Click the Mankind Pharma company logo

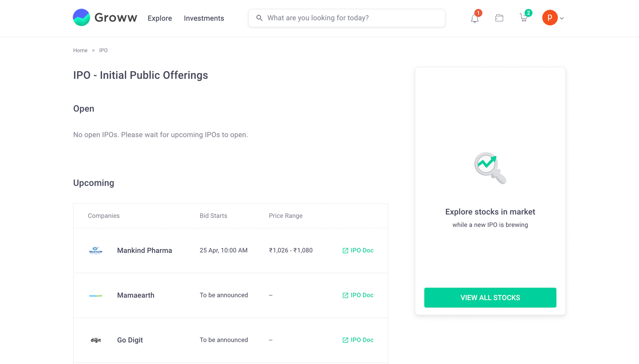click(x=96, y=251)
